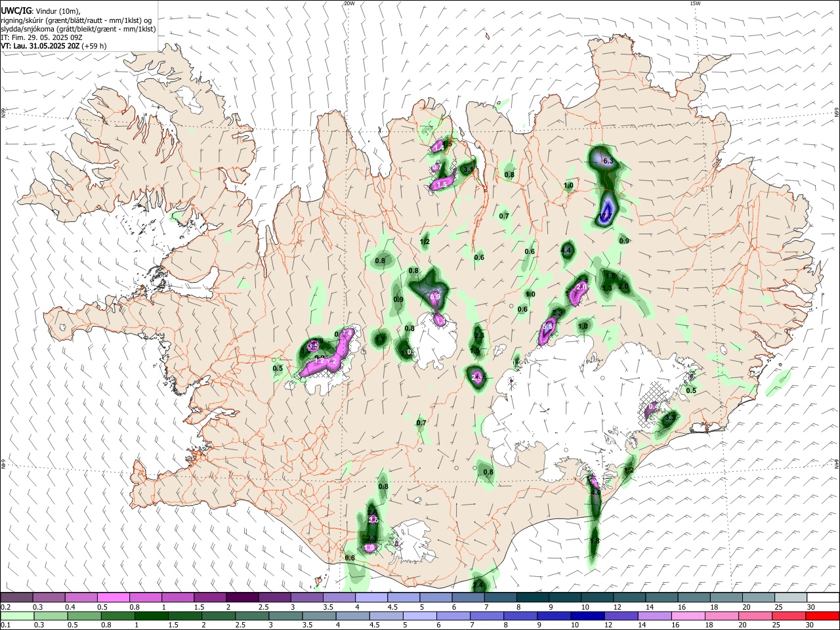Image resolution: width=840 pixels, height=630 pixels.
Task: Pick top-row dark teal swatch between 8 and 9
Action: [x=533, y=598]
